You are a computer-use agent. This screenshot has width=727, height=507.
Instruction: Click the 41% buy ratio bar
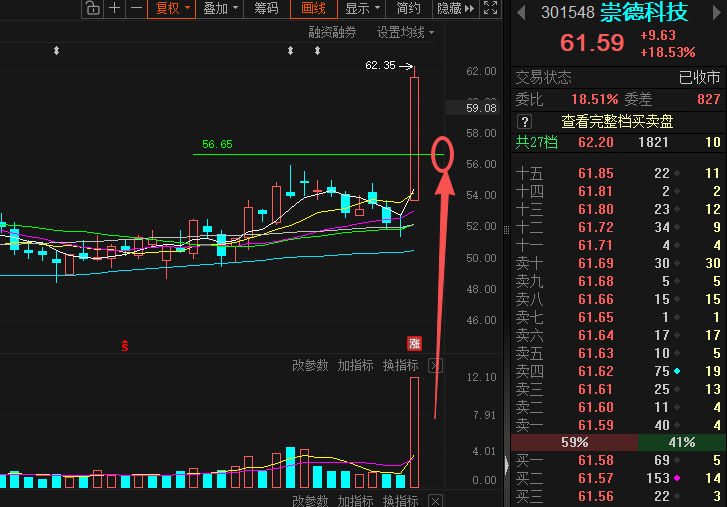point(682,442)
